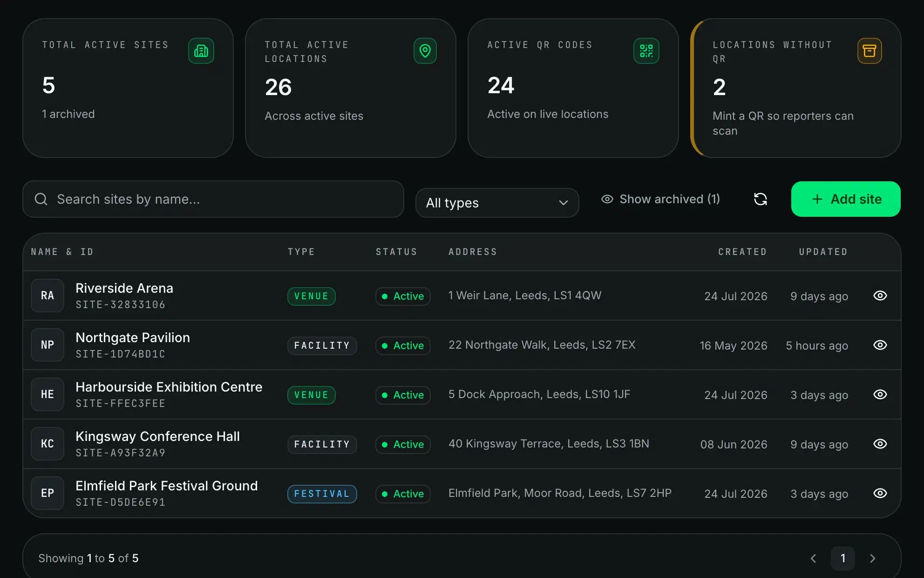The height and width of the screenshot is (578, 924).
Task: Click the Type column header
Action: (x=301, y=252)
